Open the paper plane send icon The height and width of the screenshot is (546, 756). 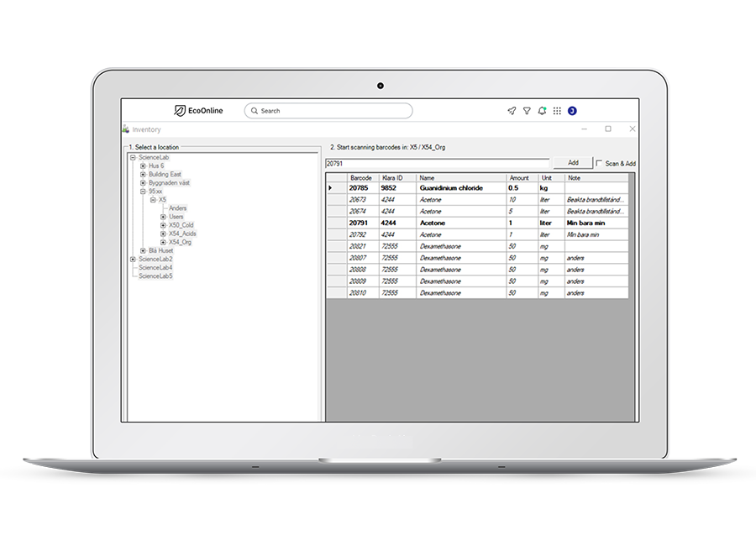(x=512, y=111)
